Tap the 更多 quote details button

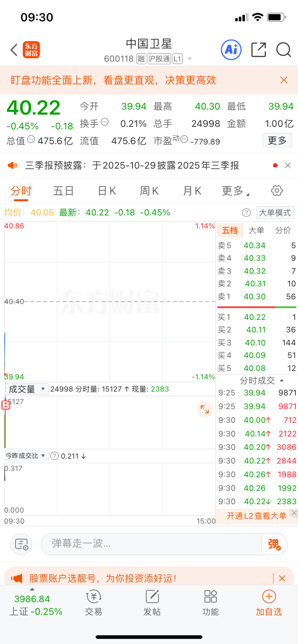click(x=277, y=140)
